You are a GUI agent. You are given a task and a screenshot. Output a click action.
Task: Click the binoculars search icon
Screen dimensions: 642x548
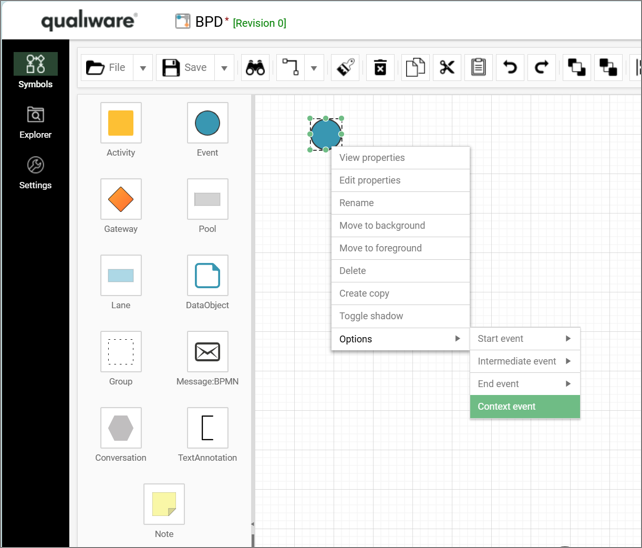click(255, 67)
